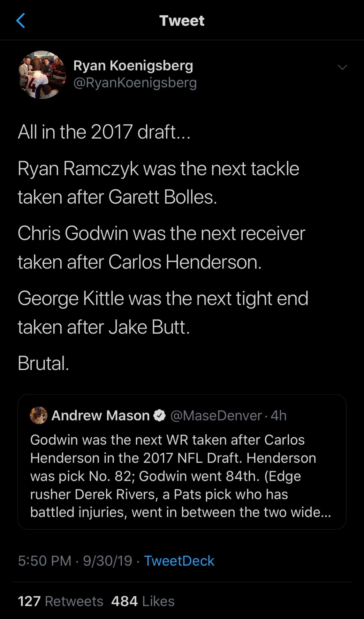This screenshot has height=619, width=364.
Task: Expand the tweet options chevron
Action: click(x=342, y=67)
